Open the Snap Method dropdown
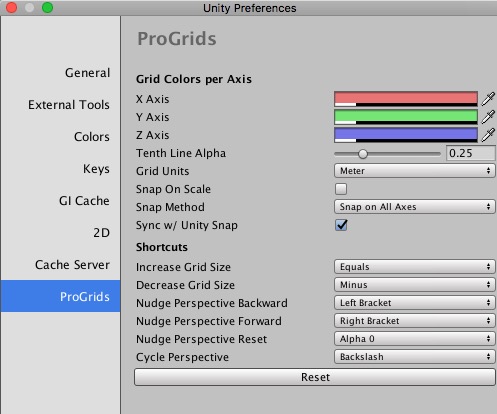The image size is (497, 414). coord(415,207)
